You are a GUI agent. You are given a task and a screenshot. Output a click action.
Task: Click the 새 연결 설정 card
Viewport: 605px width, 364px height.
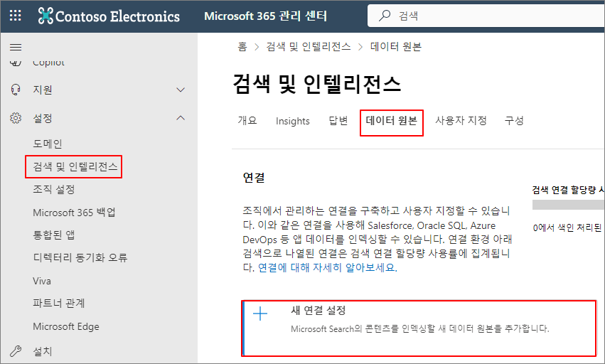pyautogui.click(x=419, y=328)
